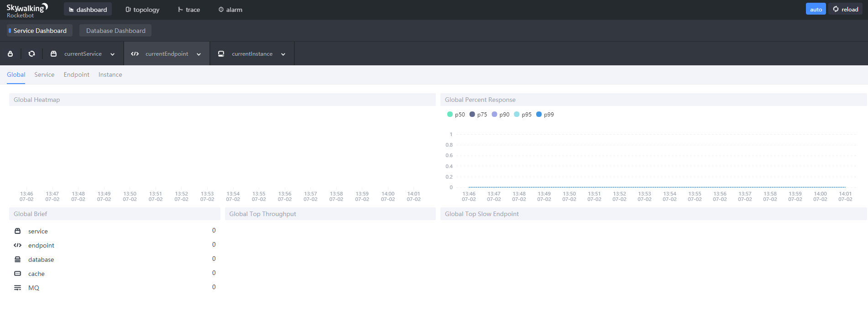Click the cache icon in Global Brief
The width and height of the screenshot is (868, 312).
(17, 273)
